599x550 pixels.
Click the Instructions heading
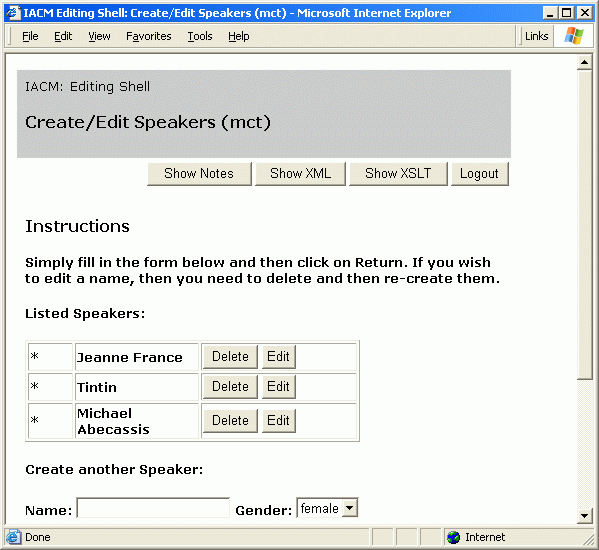click(x=78, y=226)
